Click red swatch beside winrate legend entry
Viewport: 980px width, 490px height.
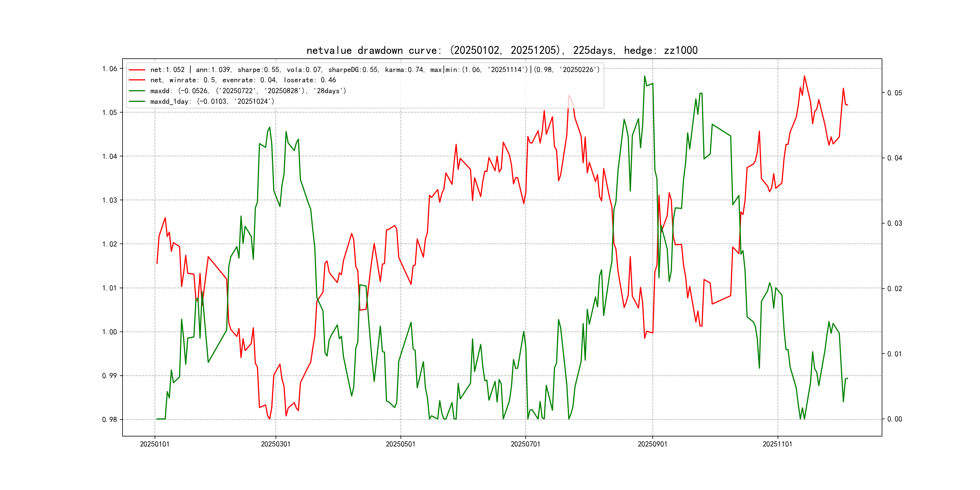pyautogui.click(x=137, y=80)
